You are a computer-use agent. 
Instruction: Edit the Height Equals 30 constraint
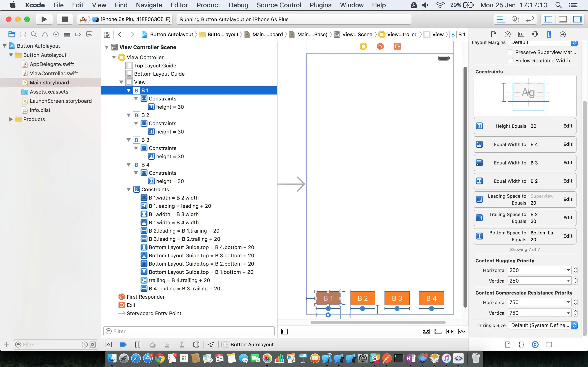click(568, 126)
